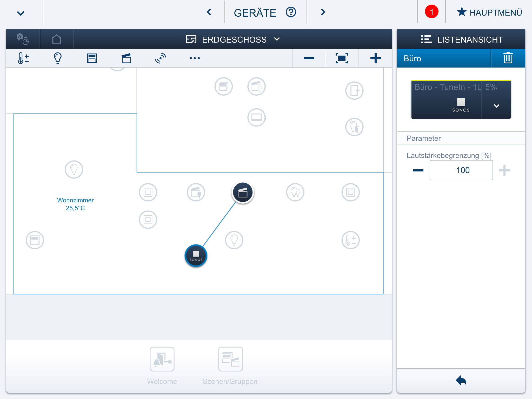Select the motion sensor filter

click(161, 58)
